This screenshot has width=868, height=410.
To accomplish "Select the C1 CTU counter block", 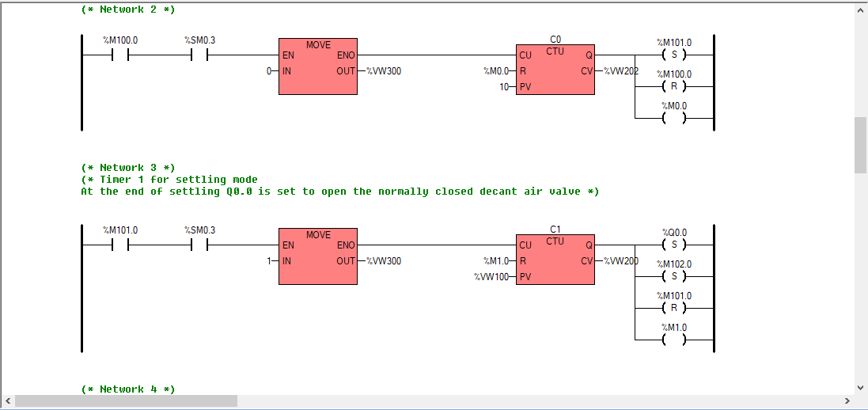I will pyautogui.click(x=555, y=260).
